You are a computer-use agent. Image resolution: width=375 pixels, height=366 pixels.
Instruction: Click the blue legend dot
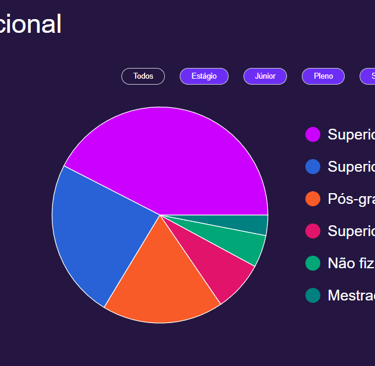[x=313, y=167]
